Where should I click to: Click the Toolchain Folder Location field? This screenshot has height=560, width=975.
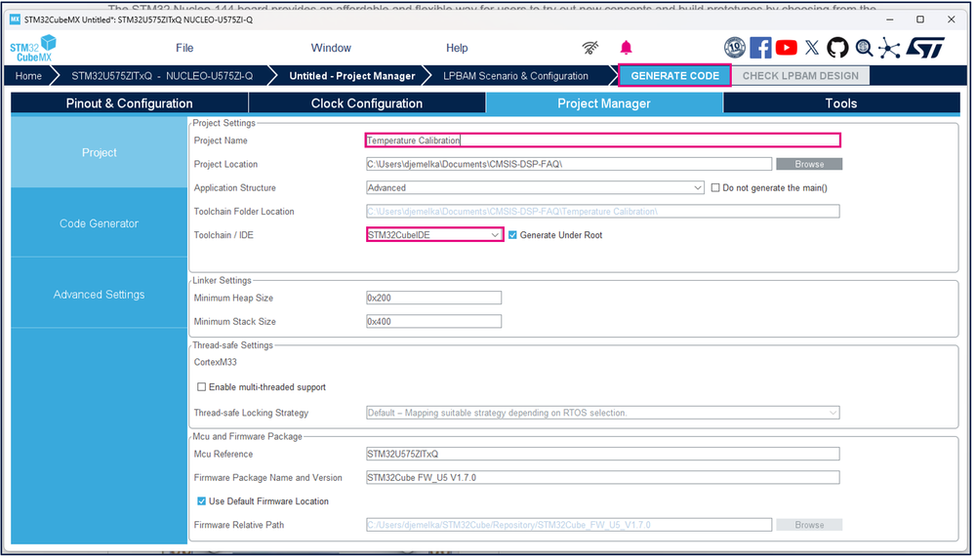coord(602,212)
